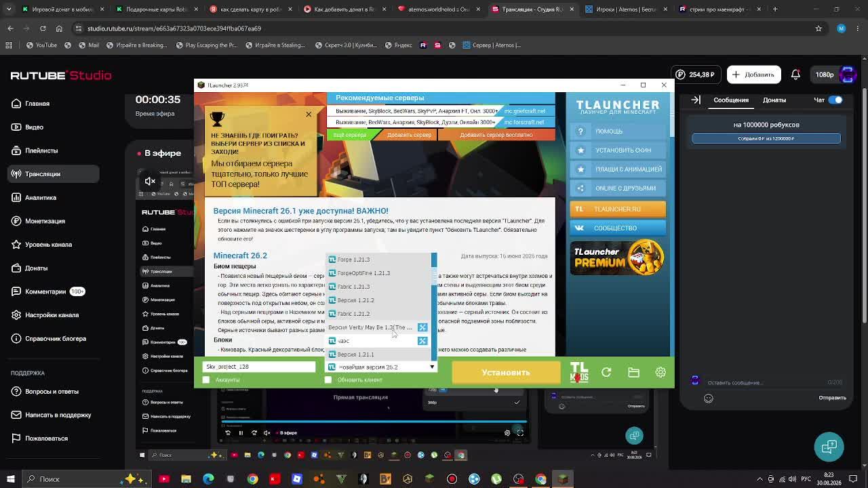Screen dimensions: 868x488
Task: Open TLauncher ПОМОЩЬ button
Action: coord(618,131)
